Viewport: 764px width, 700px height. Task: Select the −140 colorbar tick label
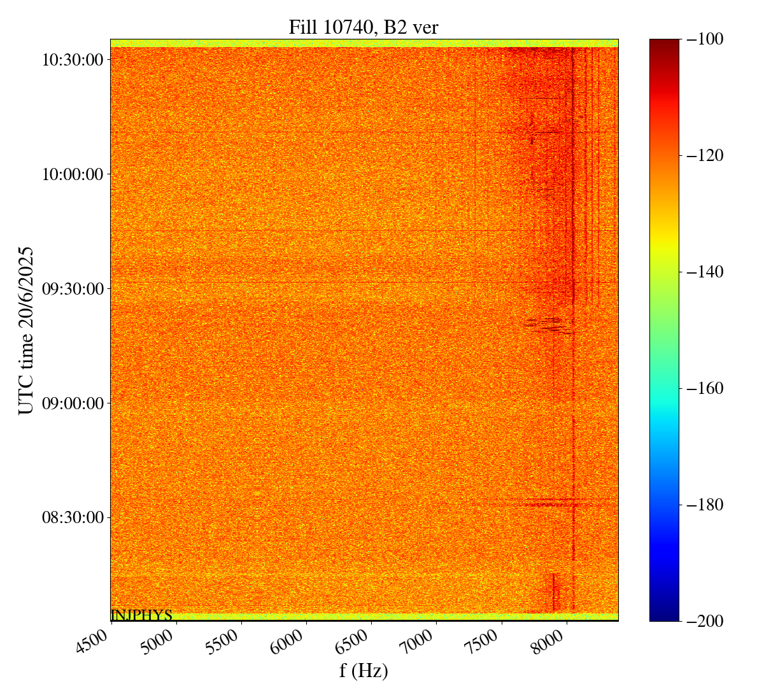703,272
